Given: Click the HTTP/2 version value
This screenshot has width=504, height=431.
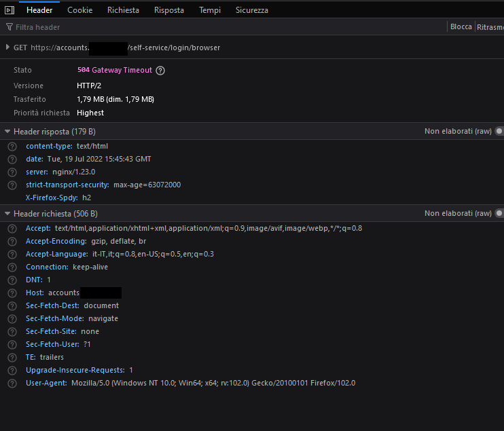Looking at the screenshot, I should (89, 86).
